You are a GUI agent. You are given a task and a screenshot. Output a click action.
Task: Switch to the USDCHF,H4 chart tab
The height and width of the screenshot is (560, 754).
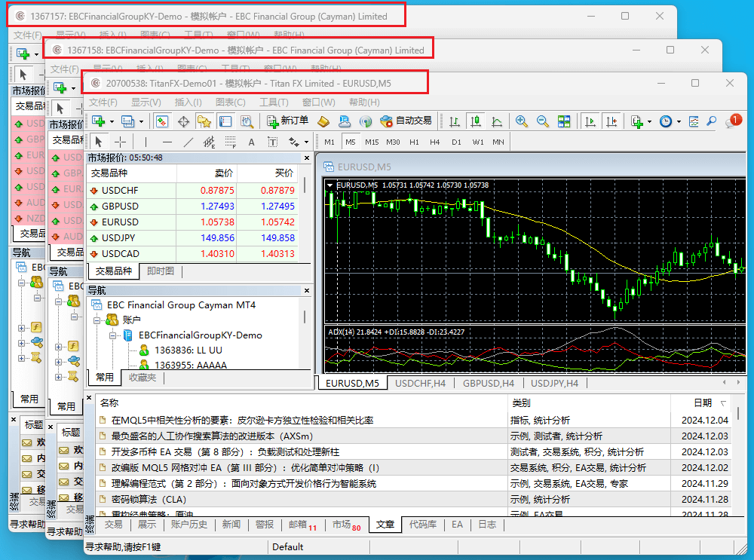point(420,383)
